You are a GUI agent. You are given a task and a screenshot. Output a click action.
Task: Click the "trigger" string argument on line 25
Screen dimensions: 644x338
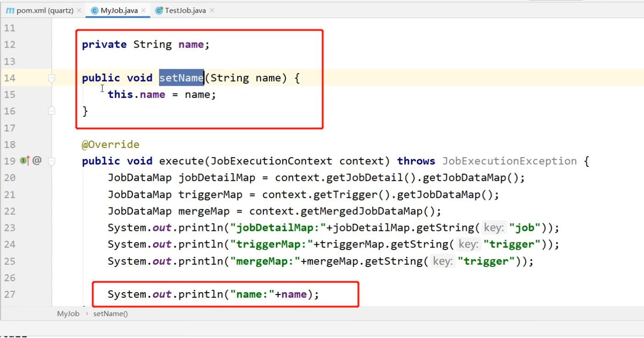tap(487, 262)
